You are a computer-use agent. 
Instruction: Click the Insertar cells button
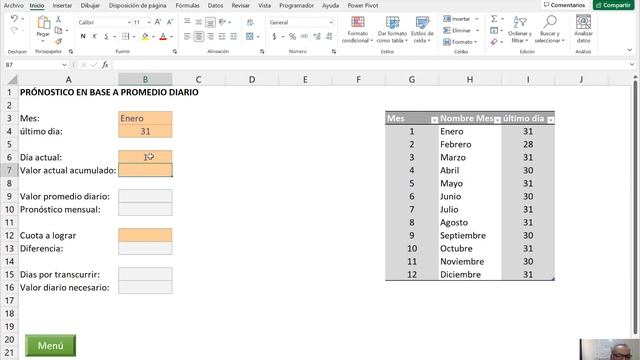click(x=460, y=19)
